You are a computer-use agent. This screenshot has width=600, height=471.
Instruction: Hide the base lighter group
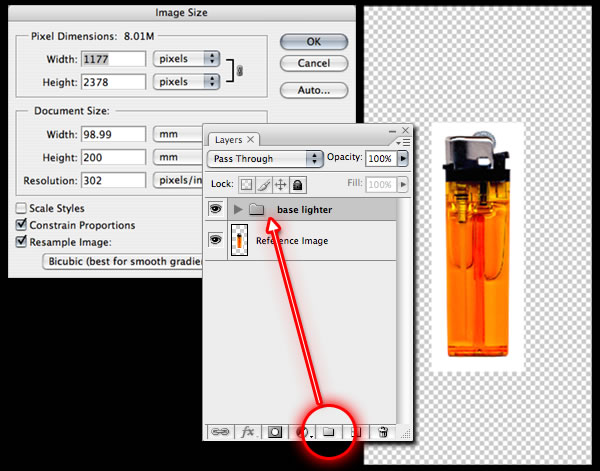tap(216, 209)
